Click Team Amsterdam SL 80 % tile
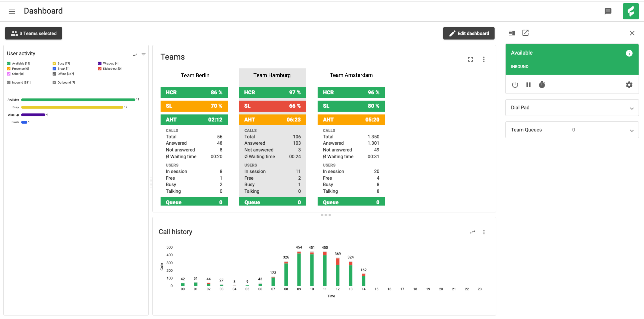 (x=351, y=106)
